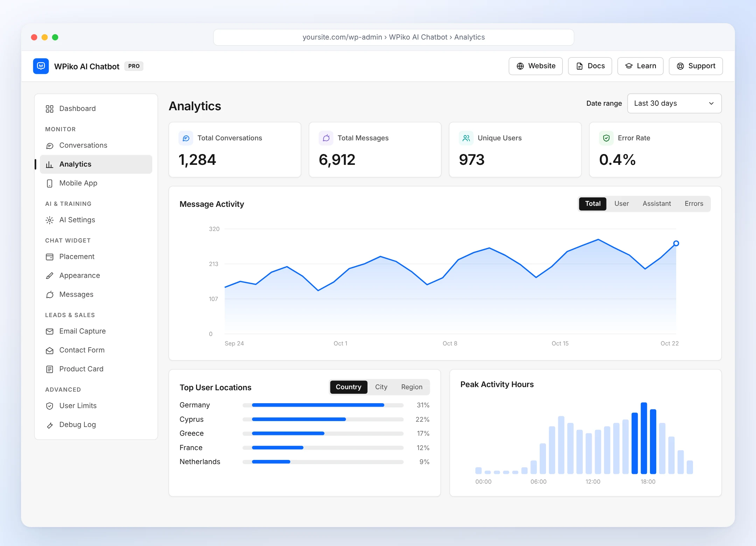
Task: Switch Top User Locations to Region
Action: pos(412,387)
